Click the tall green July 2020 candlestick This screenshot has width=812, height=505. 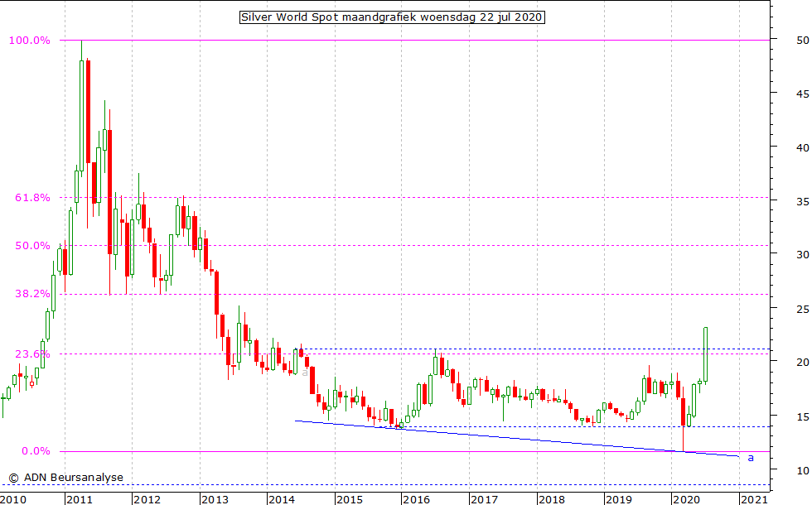[x=705, y=355]
